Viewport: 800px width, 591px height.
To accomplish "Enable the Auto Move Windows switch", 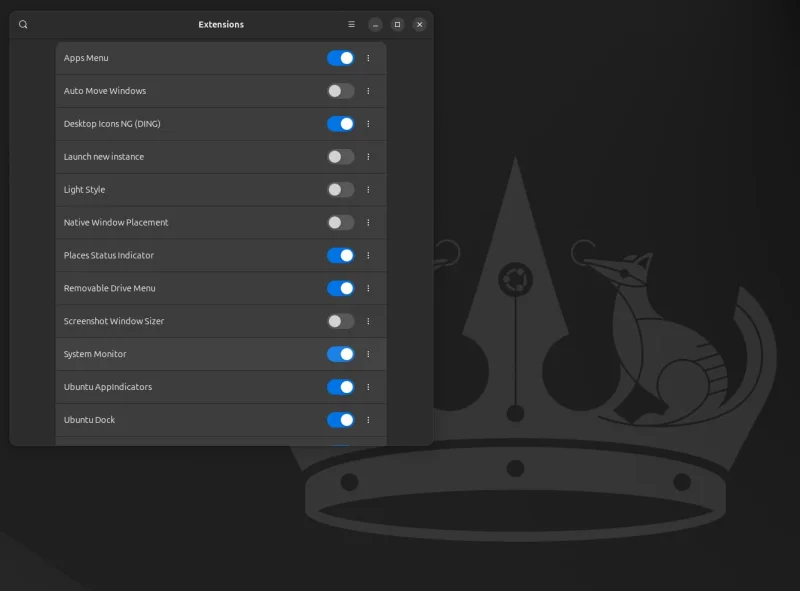I will pos(341,91).
